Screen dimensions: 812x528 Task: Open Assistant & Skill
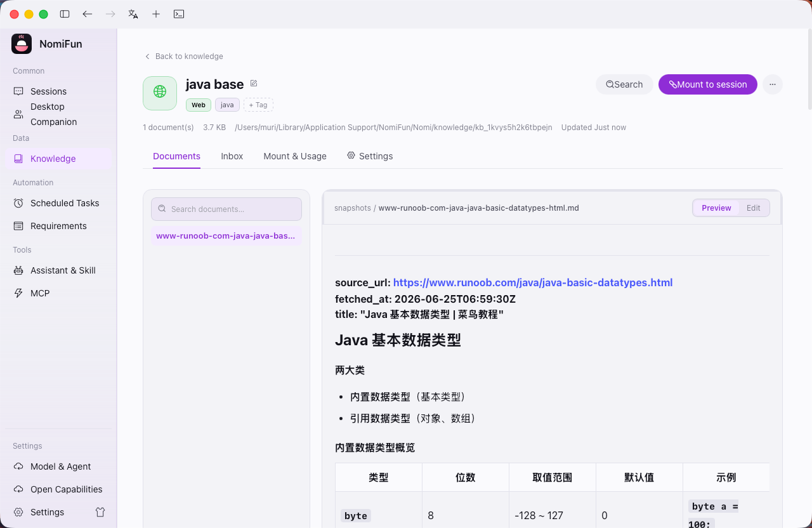(x=58, y=270)
